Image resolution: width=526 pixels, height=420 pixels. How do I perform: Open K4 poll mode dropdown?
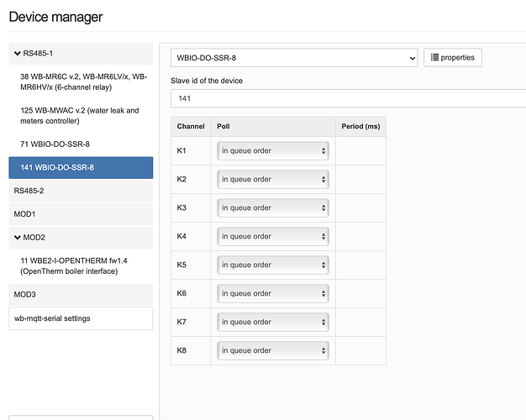[273, 236]
